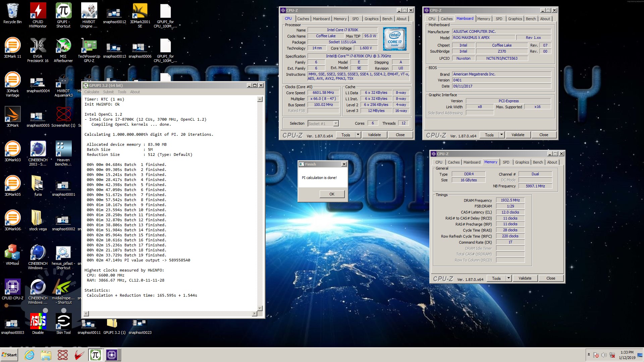The height and width of the screenshot is (362, 644).
Task: Open the ASUS Disable desktop icon
Action: 38,324
